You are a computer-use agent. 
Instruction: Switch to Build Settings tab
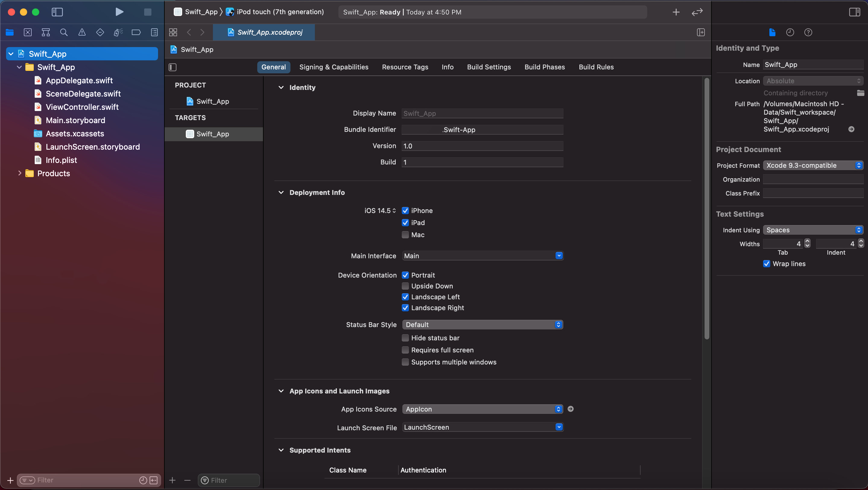pyautogui.click(x=489, y=67)
